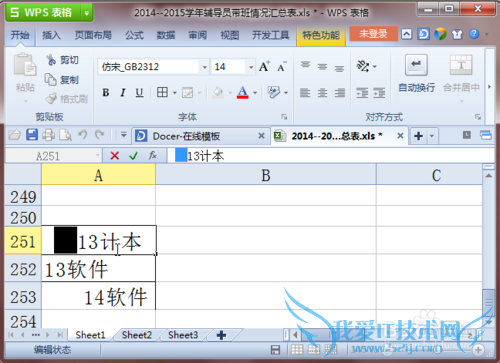Expand new tab dropdown arrow
Viewport: 500px width, 363px height.
[x=432, y=136]
